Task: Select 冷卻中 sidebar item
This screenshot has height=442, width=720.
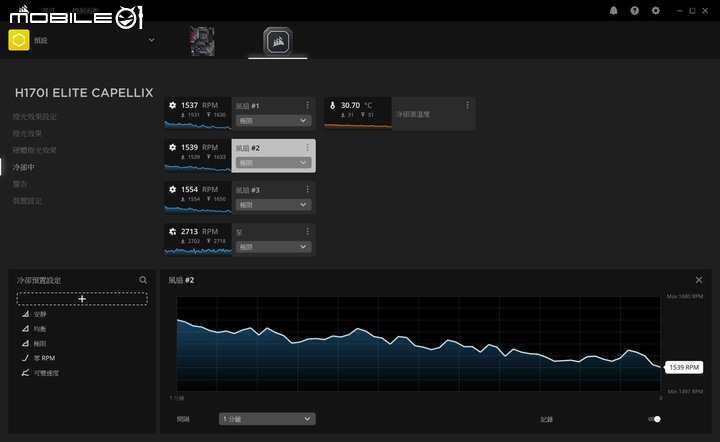Action: [x=23, y=167]
